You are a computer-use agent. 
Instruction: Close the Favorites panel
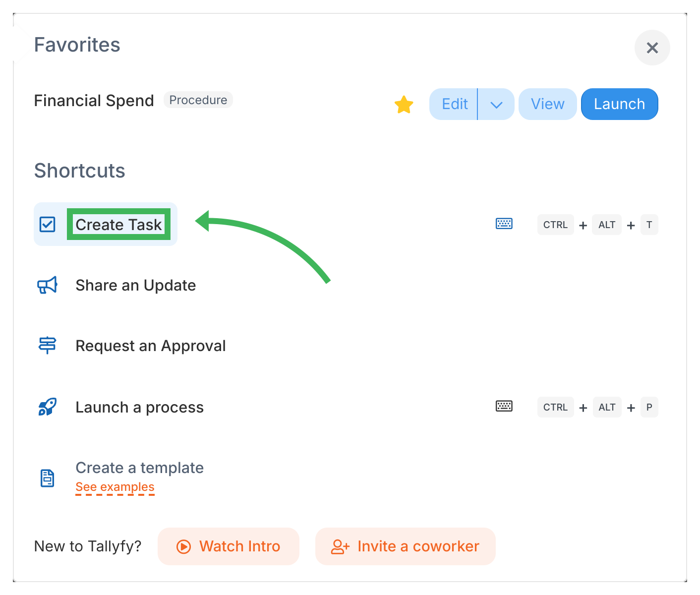tap(652, 48)
